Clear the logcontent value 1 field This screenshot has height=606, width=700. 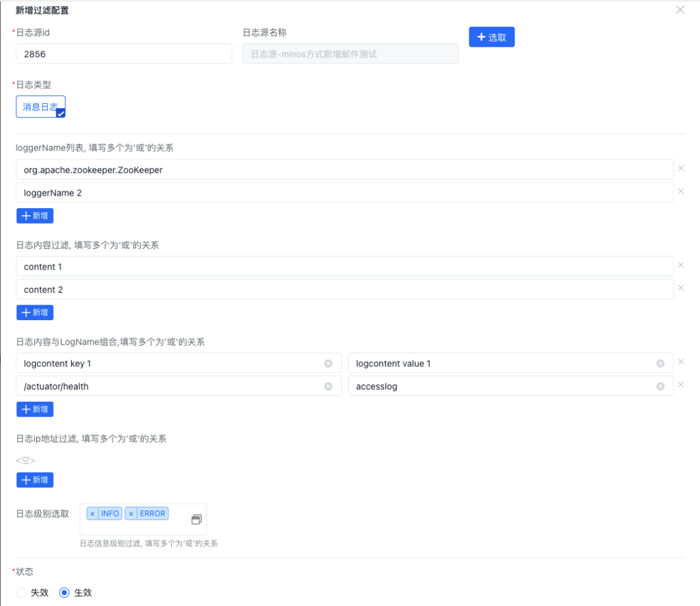[660, 364]
